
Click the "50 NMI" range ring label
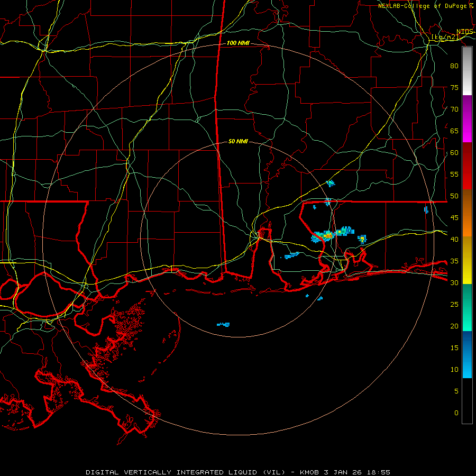click(x=238, y=141)
